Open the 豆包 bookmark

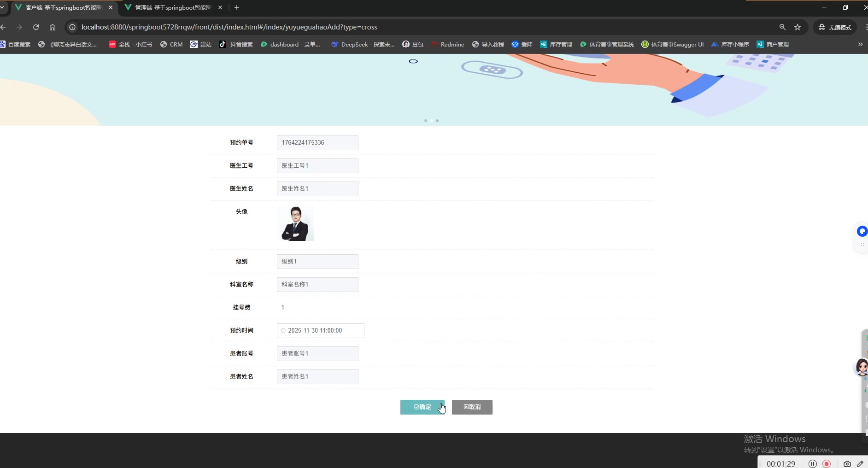[x=413, y=44]
